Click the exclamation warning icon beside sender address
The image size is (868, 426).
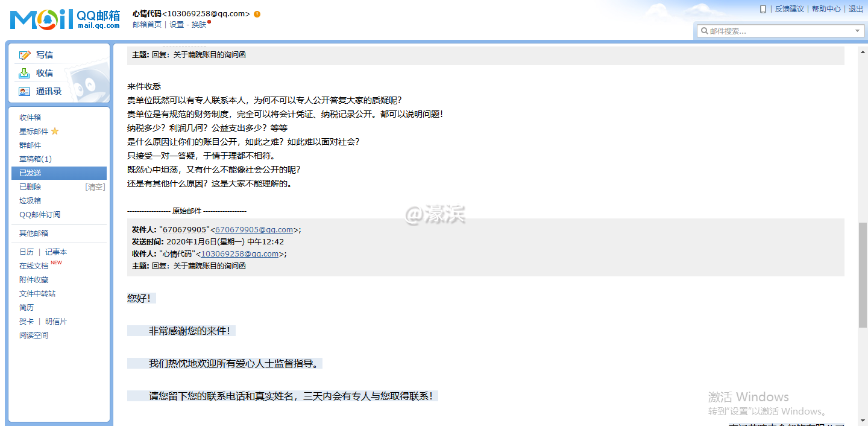pyautogui.click(x=259, y=12)
